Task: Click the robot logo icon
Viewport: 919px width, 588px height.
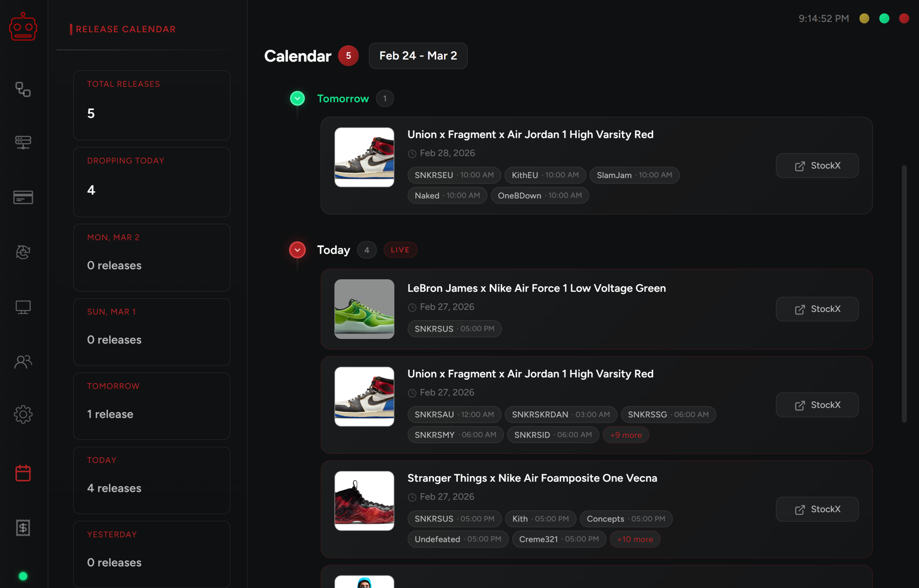Action: (x=23, y=27)
